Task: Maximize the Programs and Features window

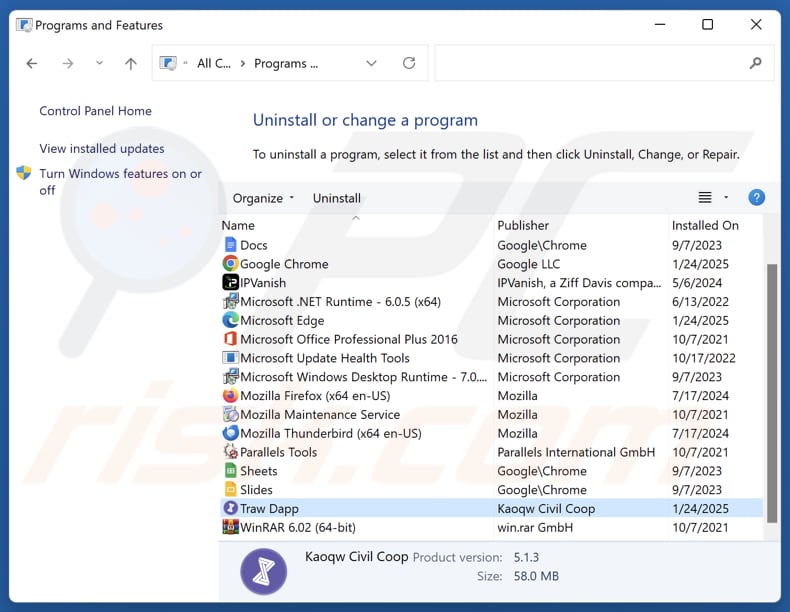Action: click(x=707, y=24)
